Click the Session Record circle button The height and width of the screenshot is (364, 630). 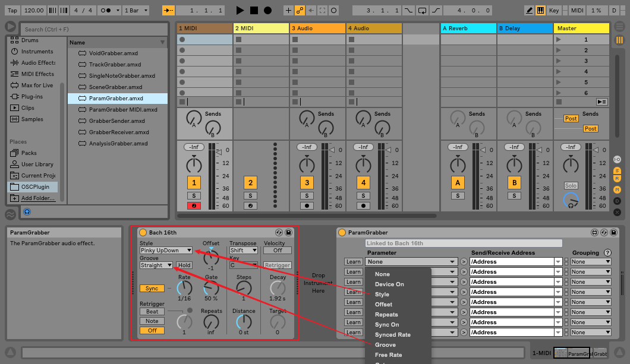(333, 11)
